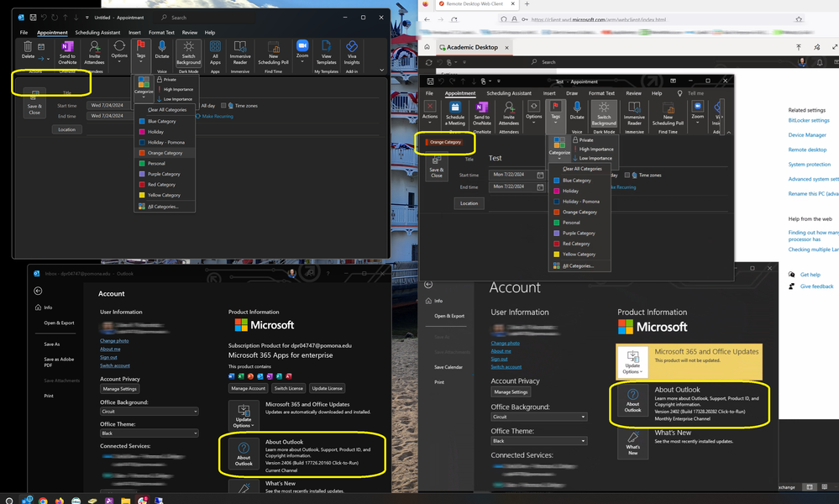Click Send to OneNote in Test Appointment window
This screenshot has height=504, width=839.
tap(481, 113)
